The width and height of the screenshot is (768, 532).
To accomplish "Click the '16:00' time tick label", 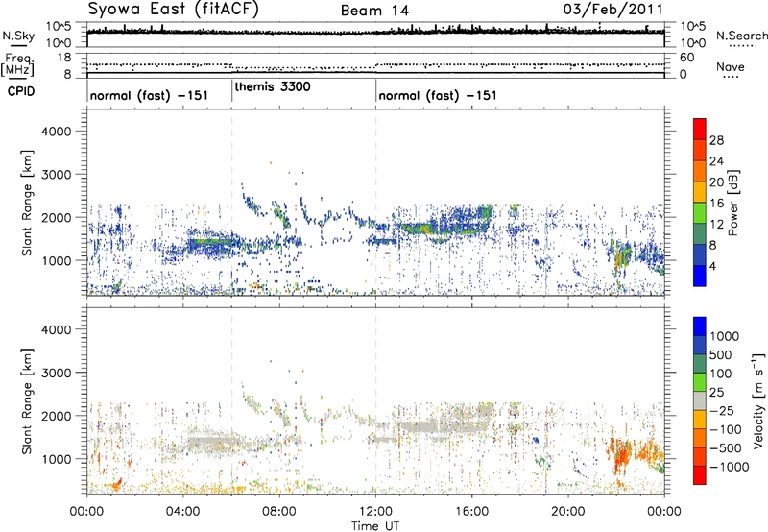I will tap(471, 512).
